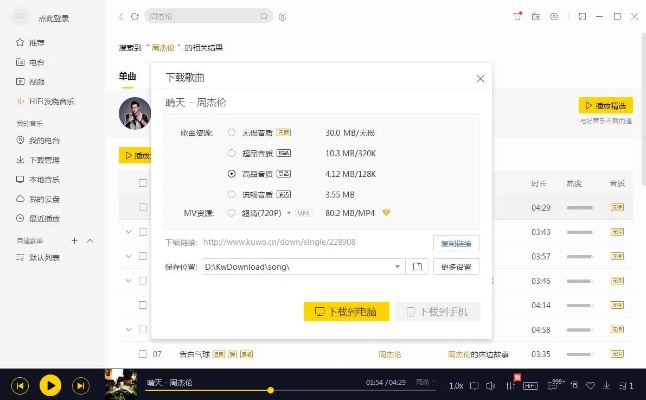Viewport: 646px width, 400px height.
Task: Refresh the page with the reload icon
Action: [x=135, y=16]
